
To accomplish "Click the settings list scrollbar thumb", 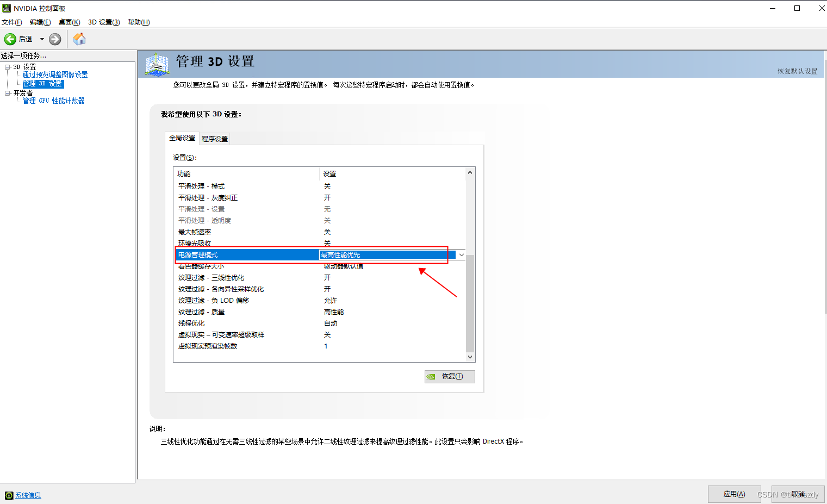I will coord(470,303).
